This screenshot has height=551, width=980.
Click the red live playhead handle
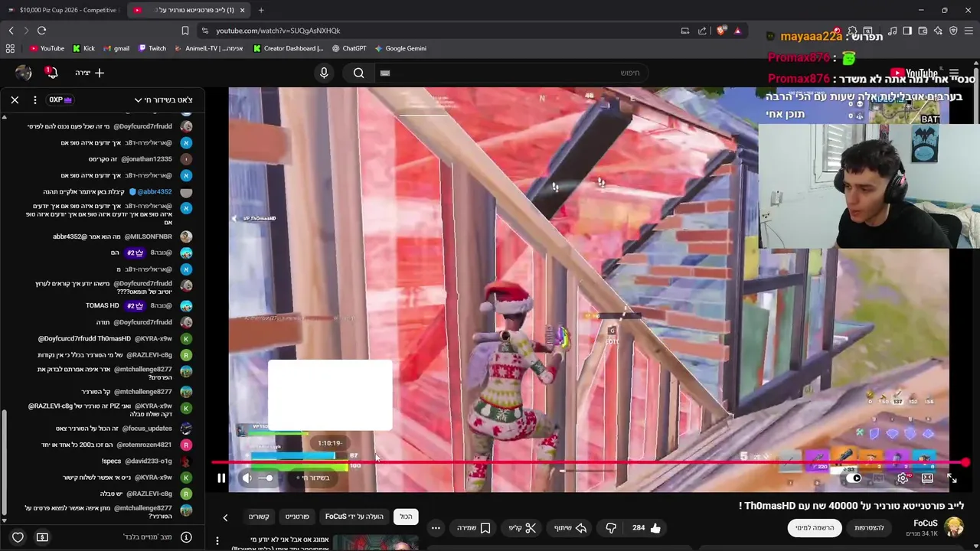(965, 462)
